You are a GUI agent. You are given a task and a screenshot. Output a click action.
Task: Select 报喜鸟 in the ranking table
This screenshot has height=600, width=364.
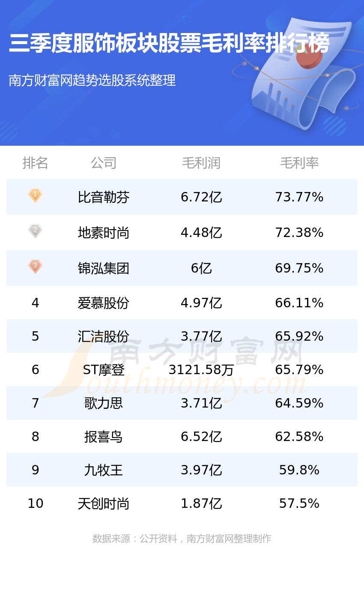coord(104,436)
